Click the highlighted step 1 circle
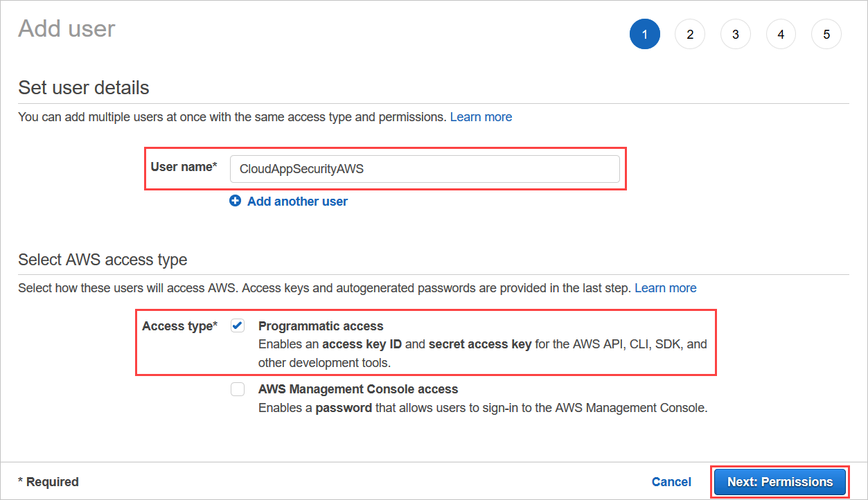868x500 pixels. point(644,34)
